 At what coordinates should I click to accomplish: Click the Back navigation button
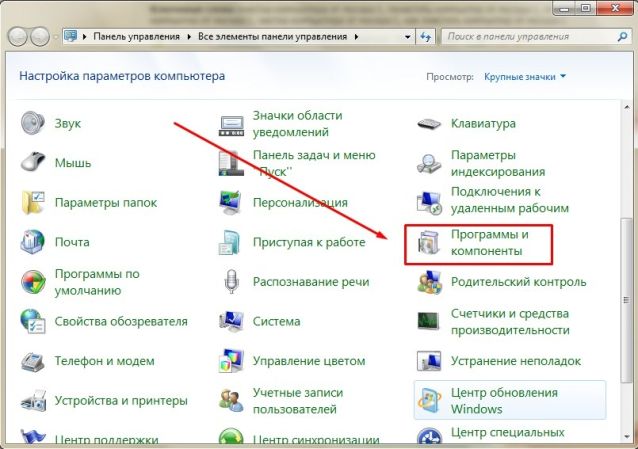pos(17,37)
